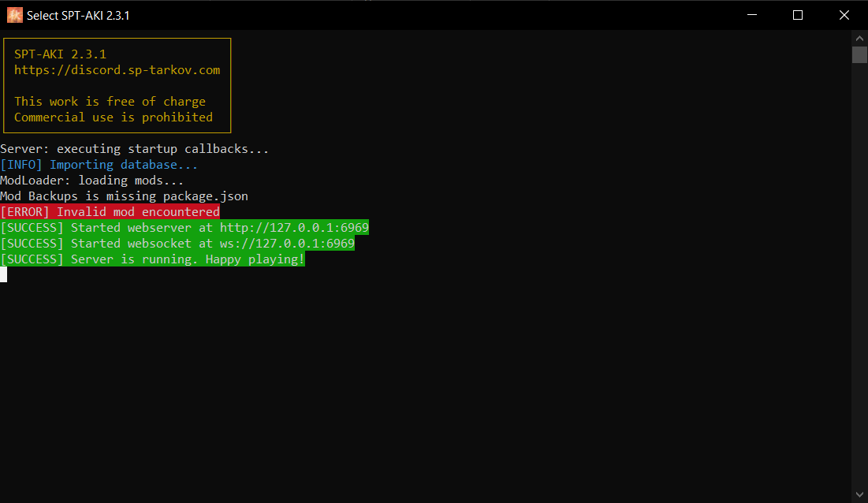Maximize the SPT-AKI console window
The height and width of the screenshot is (503, 868).
798,15
